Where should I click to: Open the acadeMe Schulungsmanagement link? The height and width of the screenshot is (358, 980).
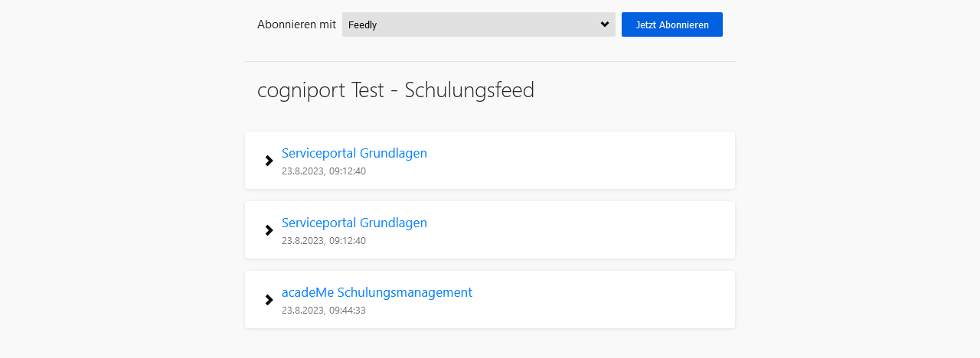[x=377, y=292]
